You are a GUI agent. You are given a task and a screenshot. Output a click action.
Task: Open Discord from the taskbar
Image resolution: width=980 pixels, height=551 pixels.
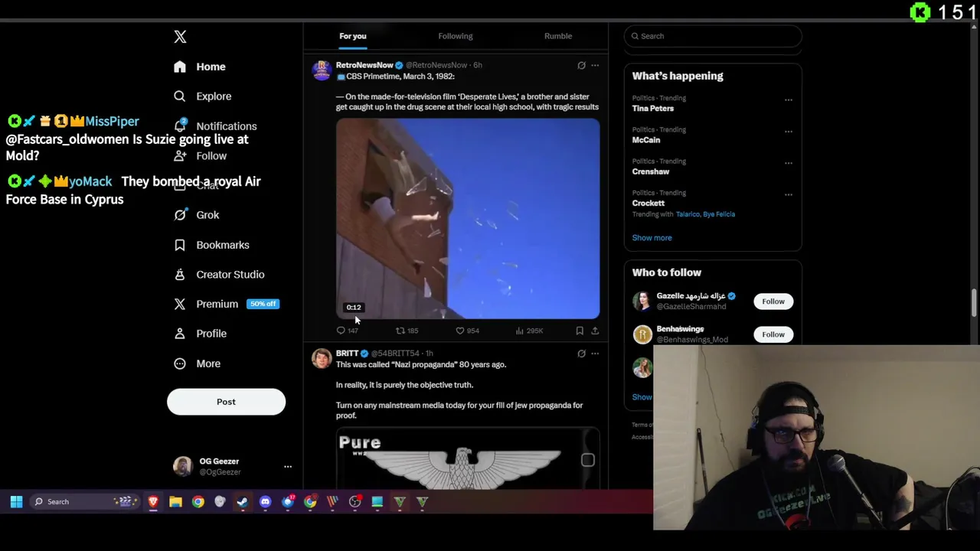[x=265, y=502]
